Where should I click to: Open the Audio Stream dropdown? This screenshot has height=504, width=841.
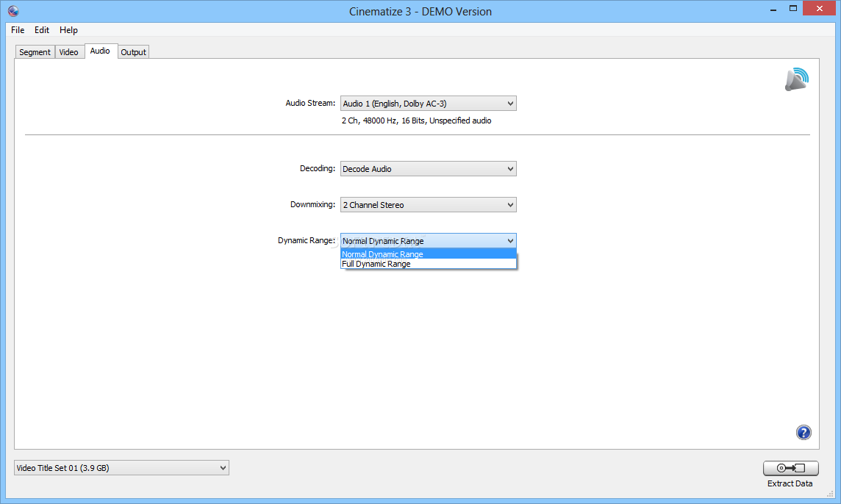(x=428, y=104)
